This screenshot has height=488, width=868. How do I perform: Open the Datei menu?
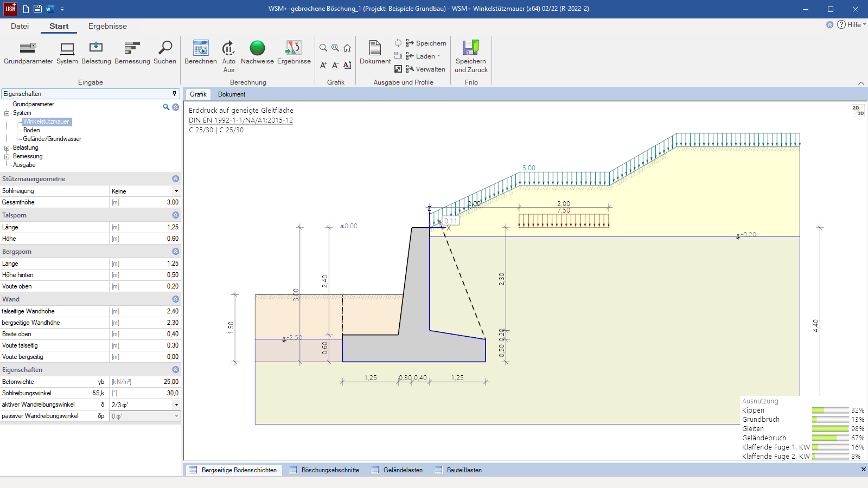[20, 26]
